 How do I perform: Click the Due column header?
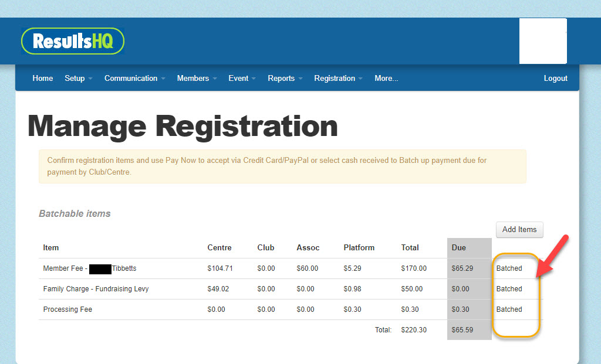click(458, 247)
